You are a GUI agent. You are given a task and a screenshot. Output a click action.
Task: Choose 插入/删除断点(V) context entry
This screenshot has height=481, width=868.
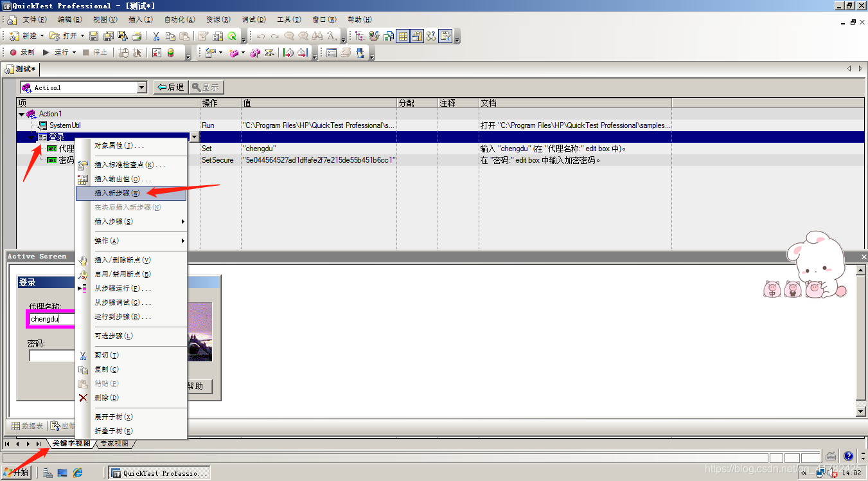[x=131, y=260]
